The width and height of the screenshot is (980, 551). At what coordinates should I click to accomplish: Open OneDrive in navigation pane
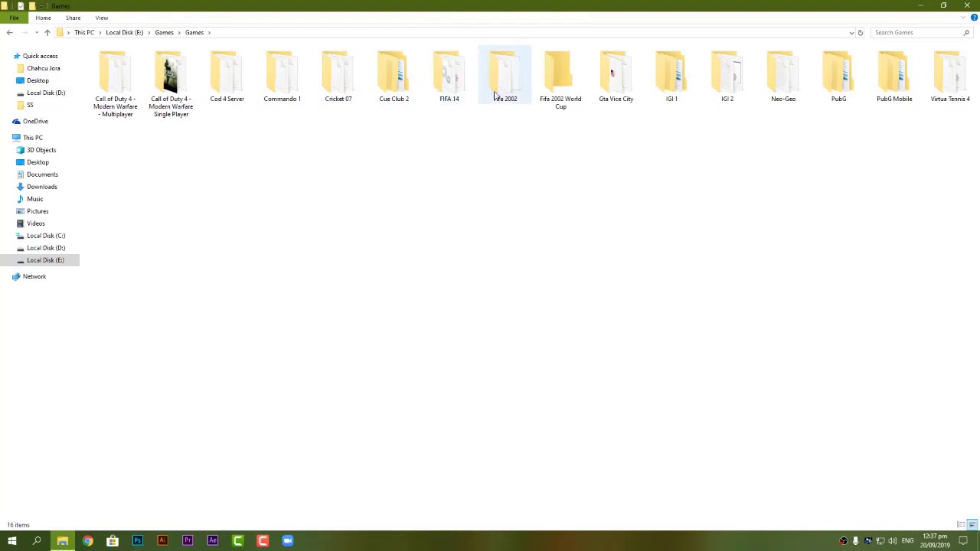(34, 121)
